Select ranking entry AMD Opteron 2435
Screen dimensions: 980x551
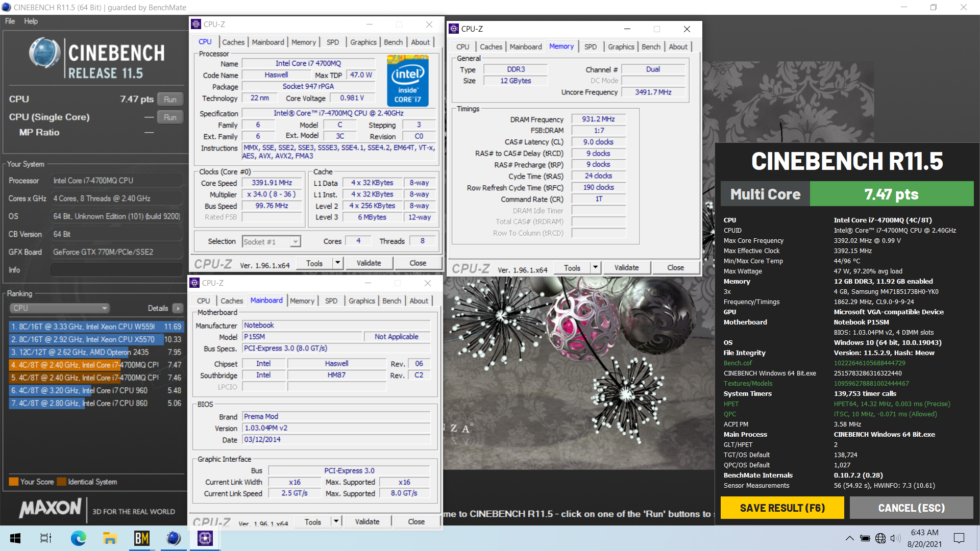(x=96, y=352)
